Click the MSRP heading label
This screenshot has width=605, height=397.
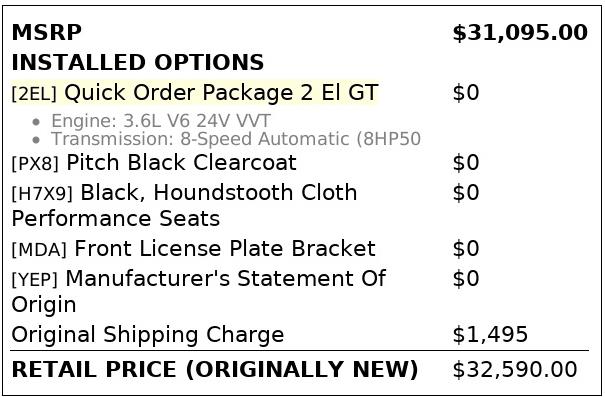pyautogui.click(x=47, y=32)
